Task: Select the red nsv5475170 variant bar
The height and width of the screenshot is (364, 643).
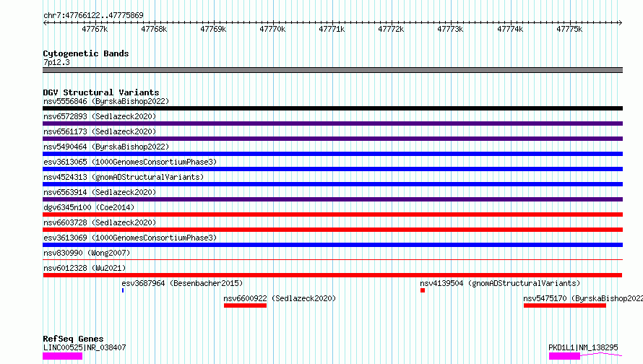Action: tap(565, 305)
